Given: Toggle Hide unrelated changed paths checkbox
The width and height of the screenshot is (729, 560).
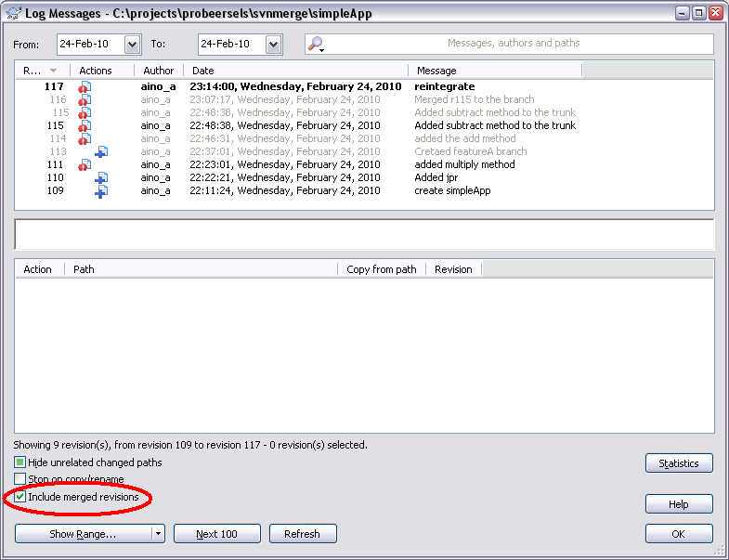Looking at the screenshot, I should click(20, 462).
